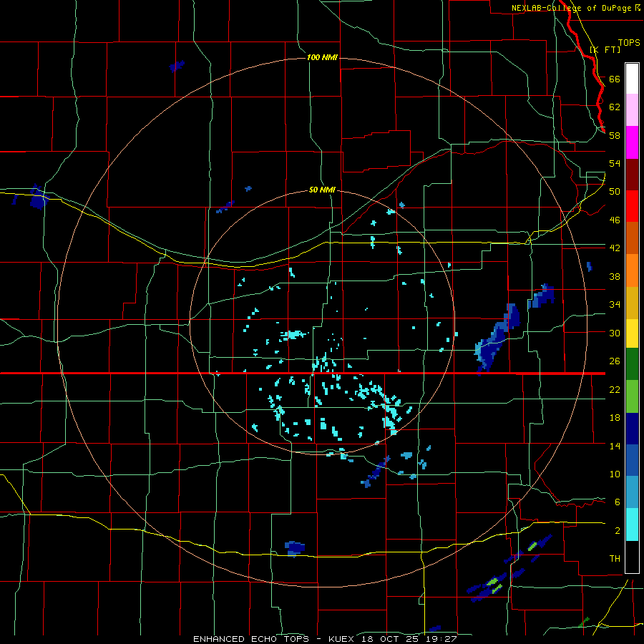Screen dimensions: 644x644
Task: Click the TOPS legend title
Action: [629, 43]
